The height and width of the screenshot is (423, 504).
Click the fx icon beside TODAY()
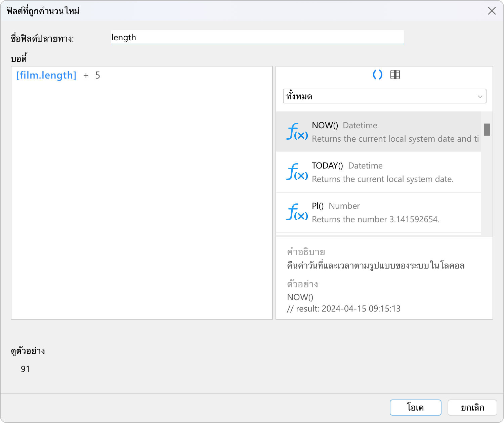(x=297, y=172)
